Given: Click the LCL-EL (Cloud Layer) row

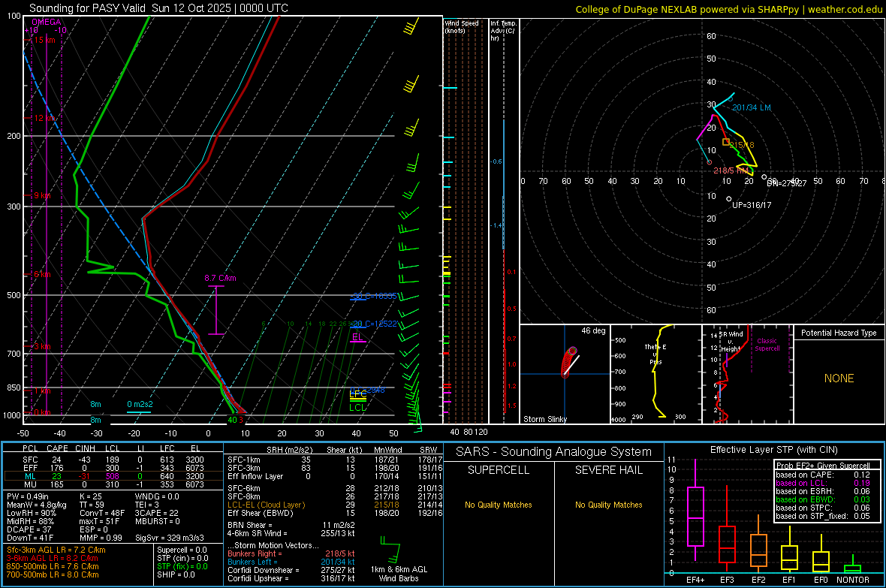Looking at the screenshot, I should pos(335,505).
